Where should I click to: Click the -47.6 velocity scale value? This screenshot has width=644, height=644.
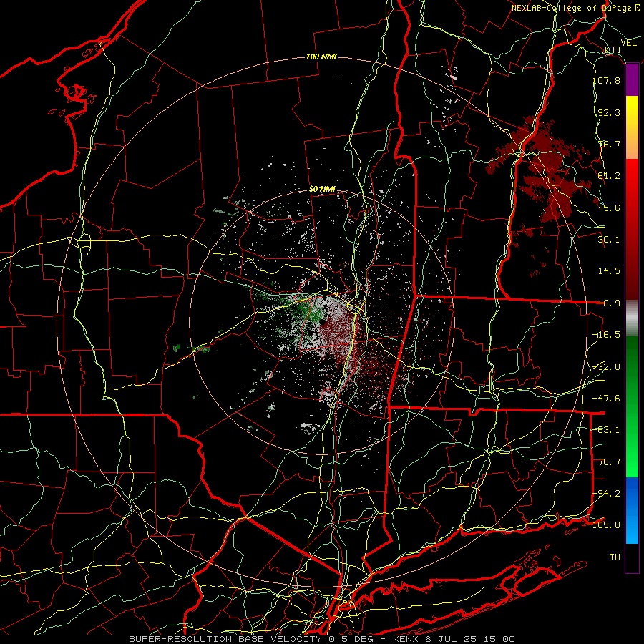pos(607,399)
